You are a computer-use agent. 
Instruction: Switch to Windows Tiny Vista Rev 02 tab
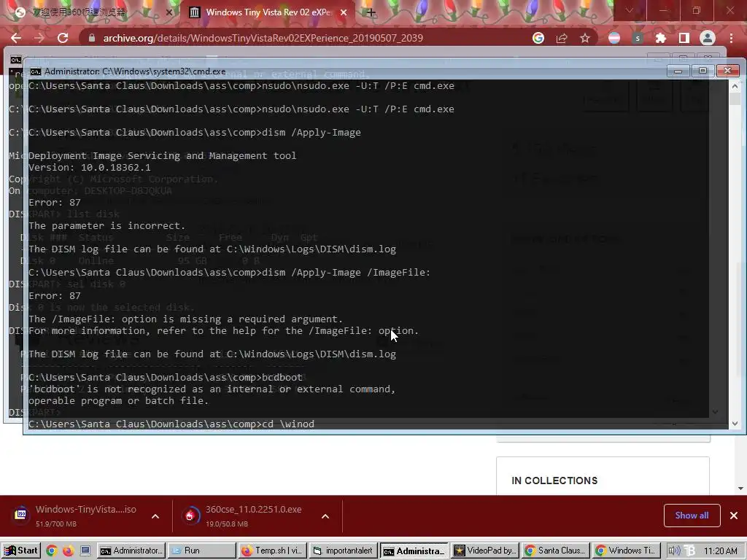click(x=268, y=13)
